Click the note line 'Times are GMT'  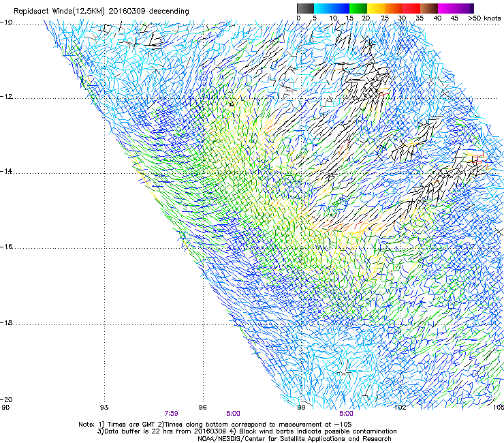point(130,425)
